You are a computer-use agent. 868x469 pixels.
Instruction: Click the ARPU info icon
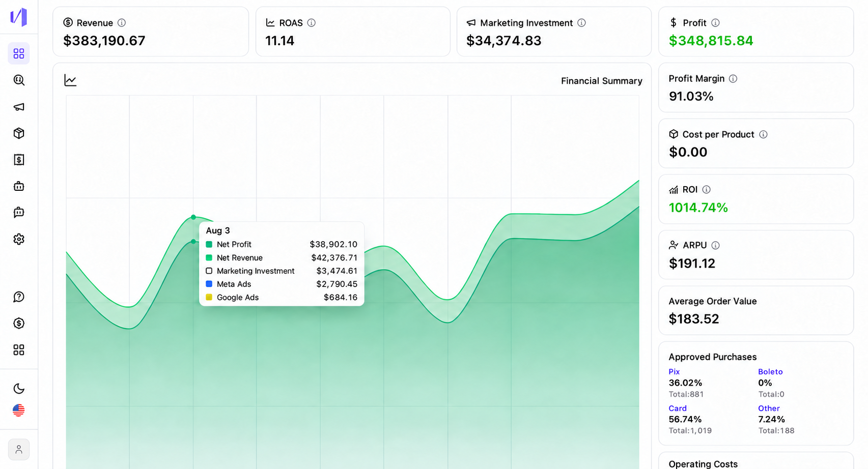(715, 246)
